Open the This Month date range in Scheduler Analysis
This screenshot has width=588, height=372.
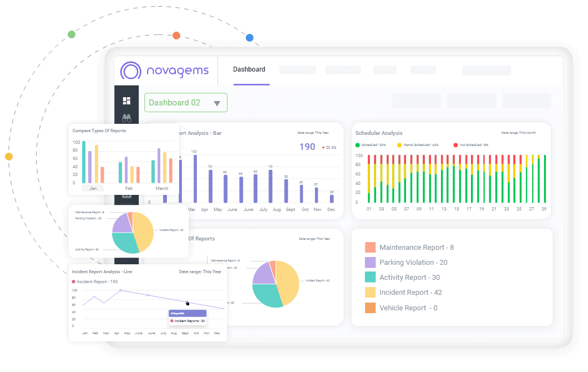click(x=519, y=133)
